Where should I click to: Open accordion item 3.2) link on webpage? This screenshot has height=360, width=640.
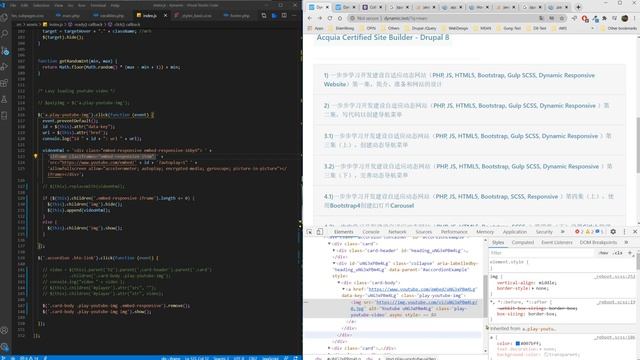pos(468,171)
